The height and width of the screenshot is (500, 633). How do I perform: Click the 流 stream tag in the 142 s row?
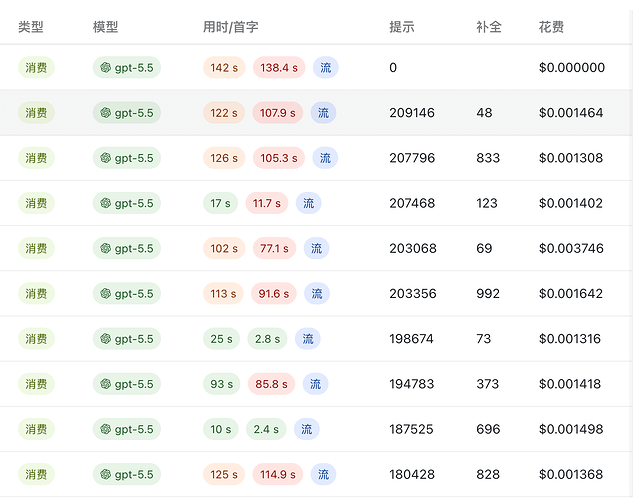pyautogui.click(x=326, y=67)
